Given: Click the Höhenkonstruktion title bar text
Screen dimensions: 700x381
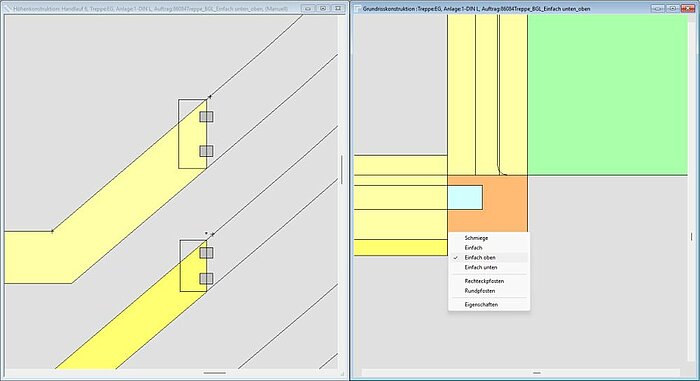Looking at the screenshot, I should point(150,8).
